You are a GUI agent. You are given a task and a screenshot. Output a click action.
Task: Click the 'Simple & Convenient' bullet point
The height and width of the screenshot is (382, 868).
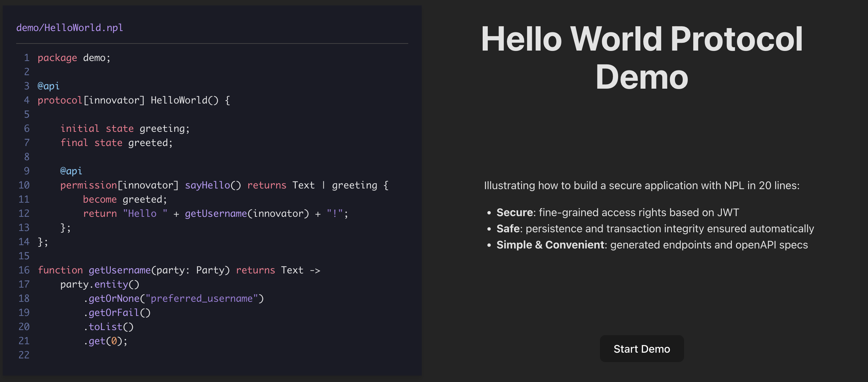[652, 245]
